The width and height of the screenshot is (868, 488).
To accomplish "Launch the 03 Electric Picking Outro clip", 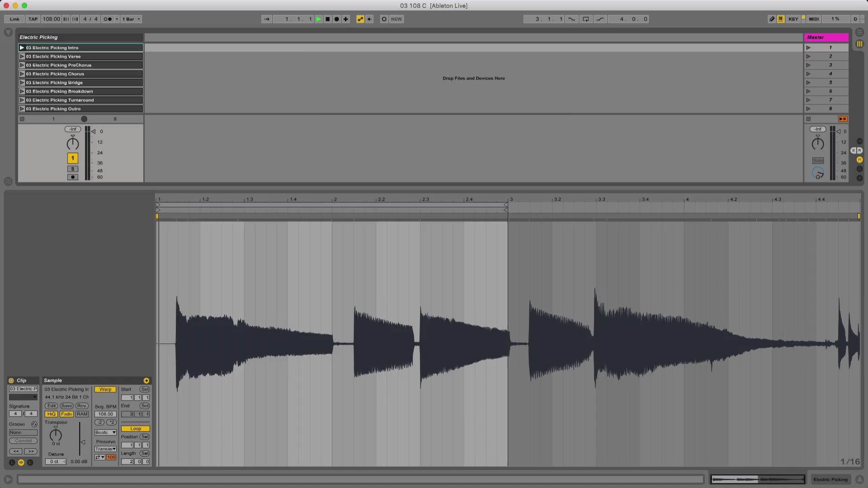I will point(22,109).
